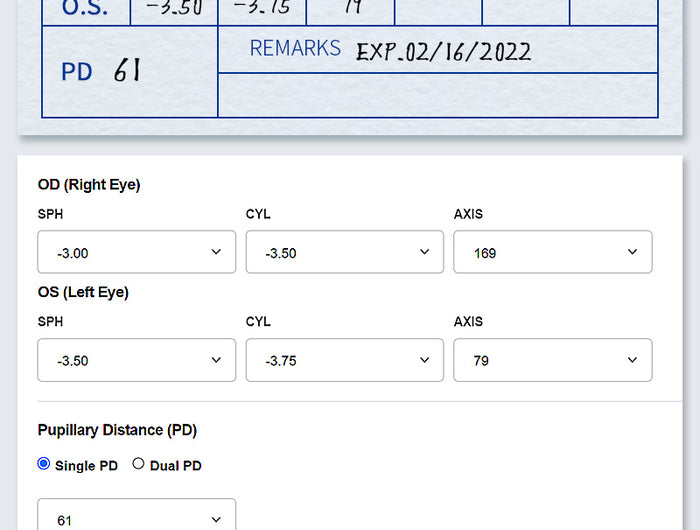Click the O.S. row label on the card
700x530 pixels.
(86, 9)
